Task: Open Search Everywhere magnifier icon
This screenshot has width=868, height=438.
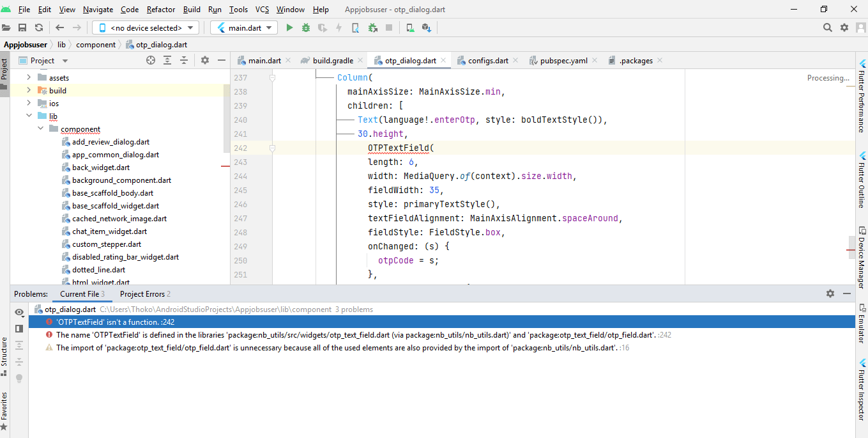Action: point(828,27)
